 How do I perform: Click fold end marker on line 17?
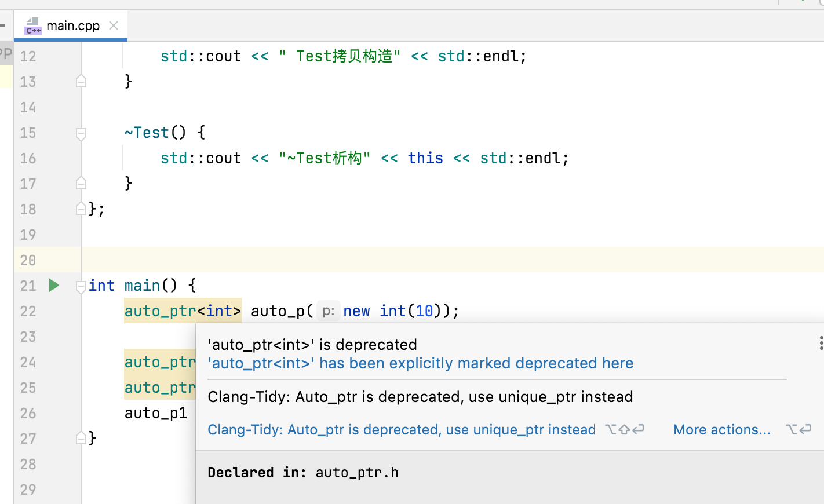[x=81, y=183]
